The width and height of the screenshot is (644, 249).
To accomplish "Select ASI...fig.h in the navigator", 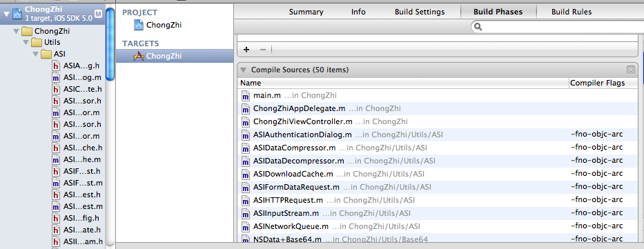I will click(81, 218).
